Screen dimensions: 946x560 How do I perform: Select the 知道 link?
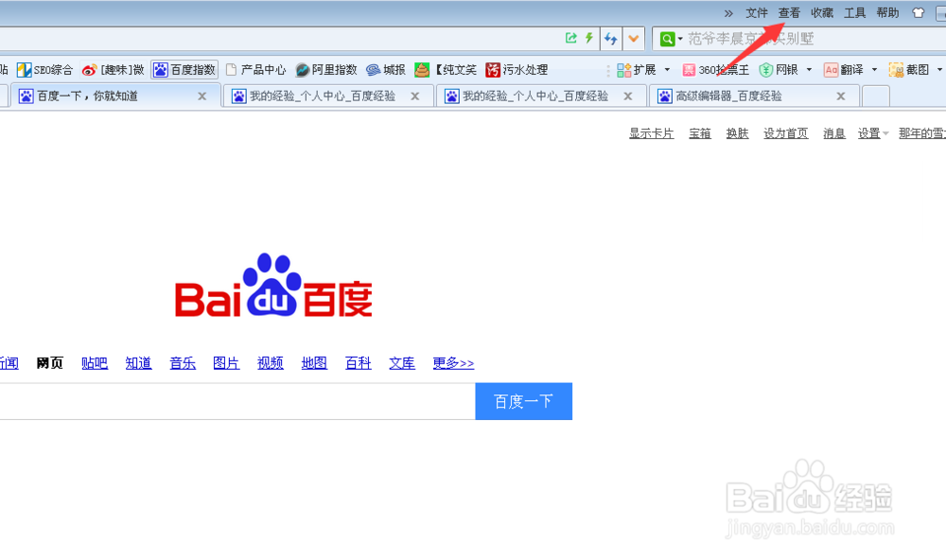(138, 363)
